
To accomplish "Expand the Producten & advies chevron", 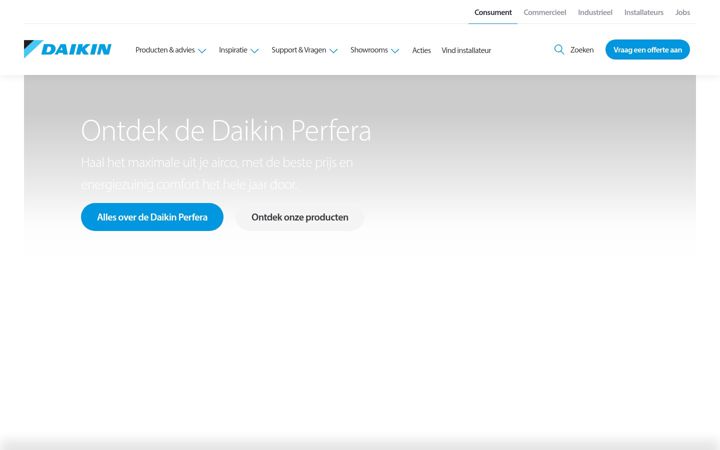I will click(202, 51).
